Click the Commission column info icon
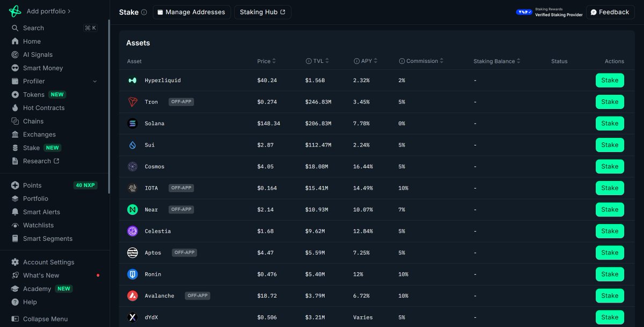 402,61
